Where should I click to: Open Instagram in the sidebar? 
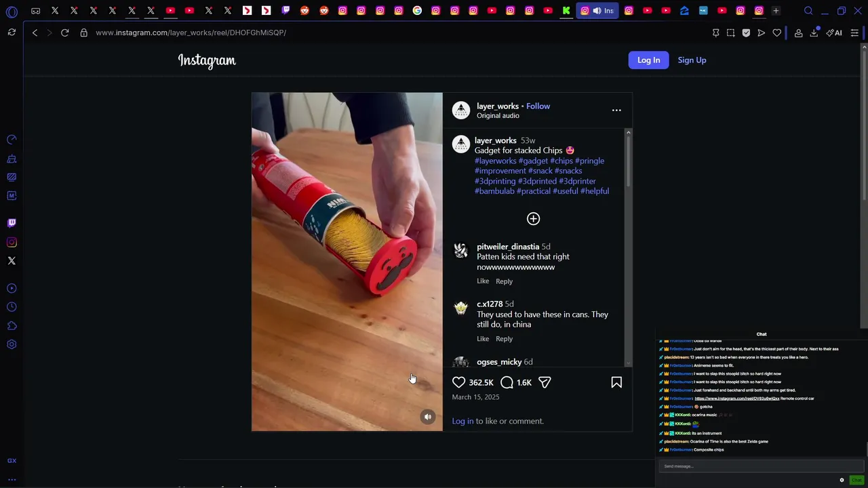pos(12,242)
